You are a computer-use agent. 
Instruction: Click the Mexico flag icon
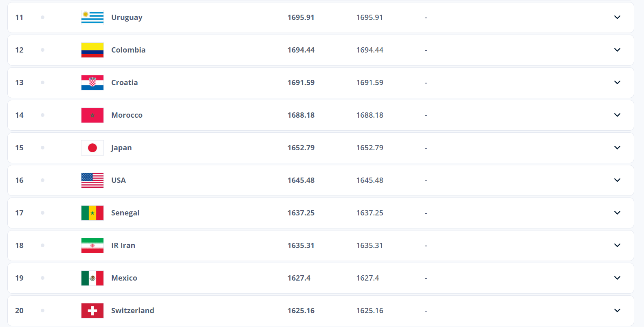pos(92,278)
